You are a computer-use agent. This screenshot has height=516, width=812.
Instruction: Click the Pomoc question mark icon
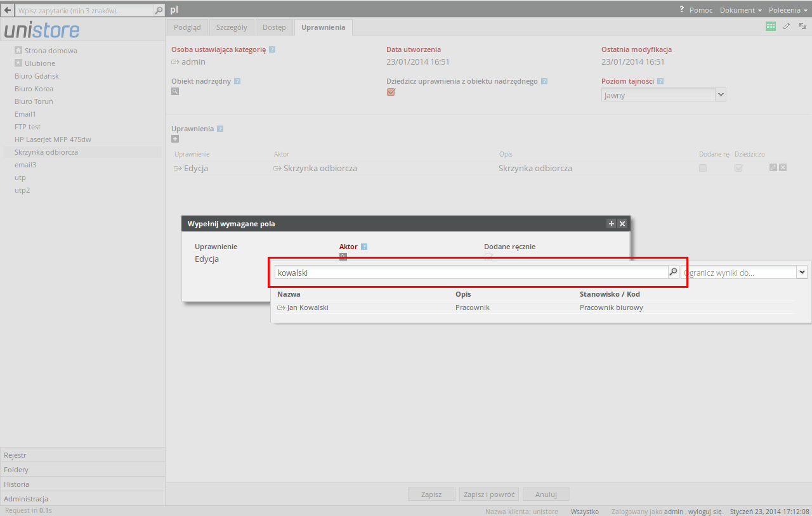click(x=682, y=10)
